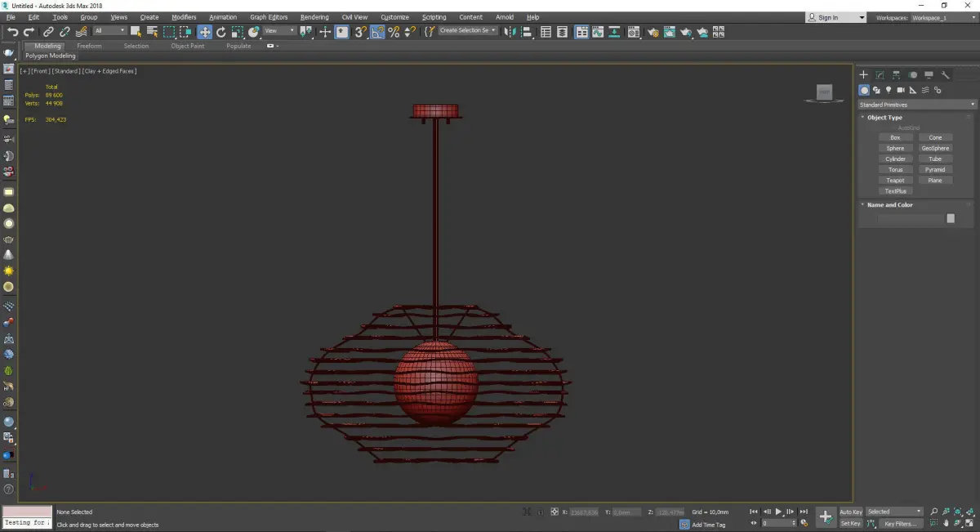This screenshot has height=532, width=980.
Task: Click Bind to Space Warp icon
Action: click(81, 32)
